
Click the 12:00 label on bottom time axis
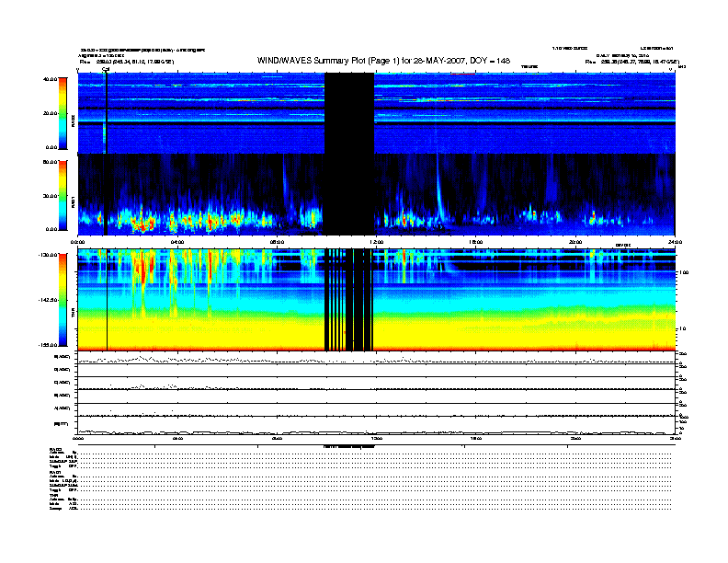click(377, 439)
